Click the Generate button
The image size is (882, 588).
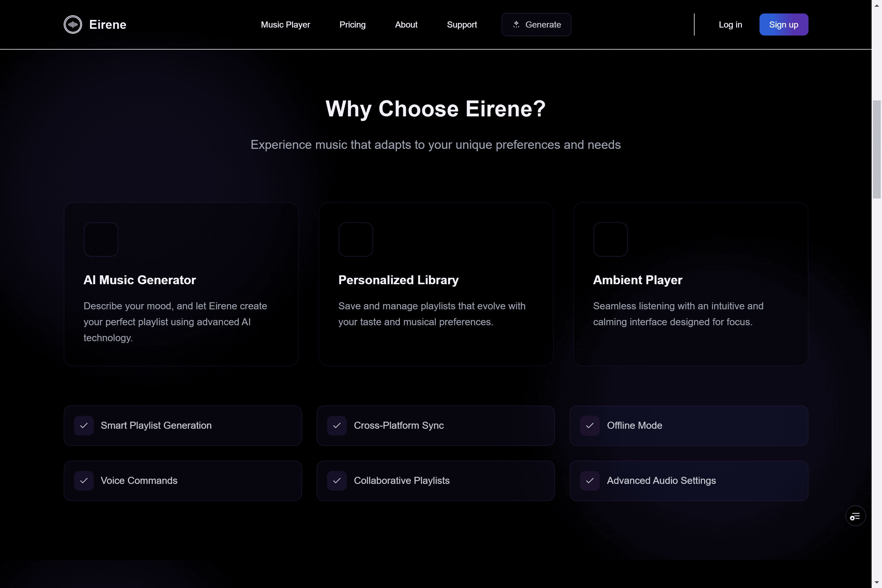pos(536,24)
